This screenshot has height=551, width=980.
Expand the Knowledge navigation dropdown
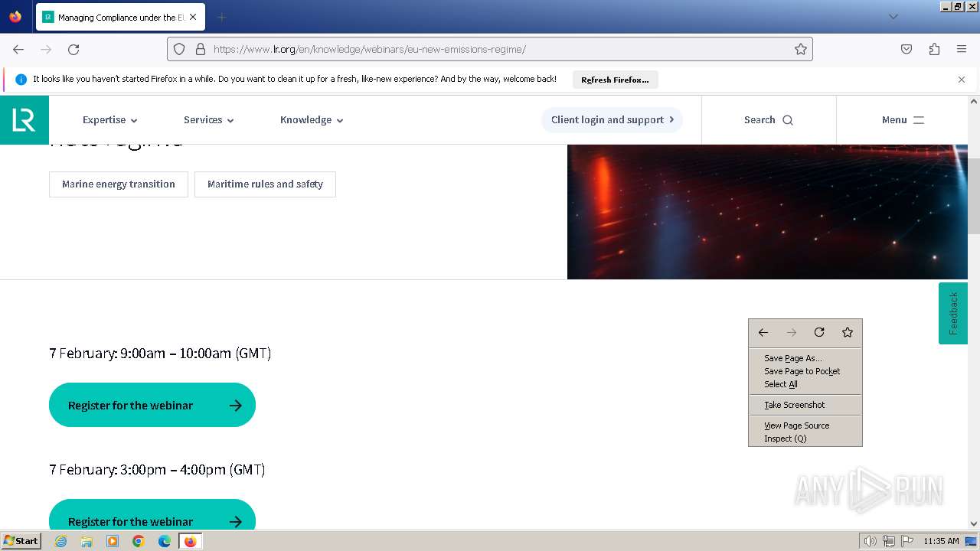click(312, 120)
